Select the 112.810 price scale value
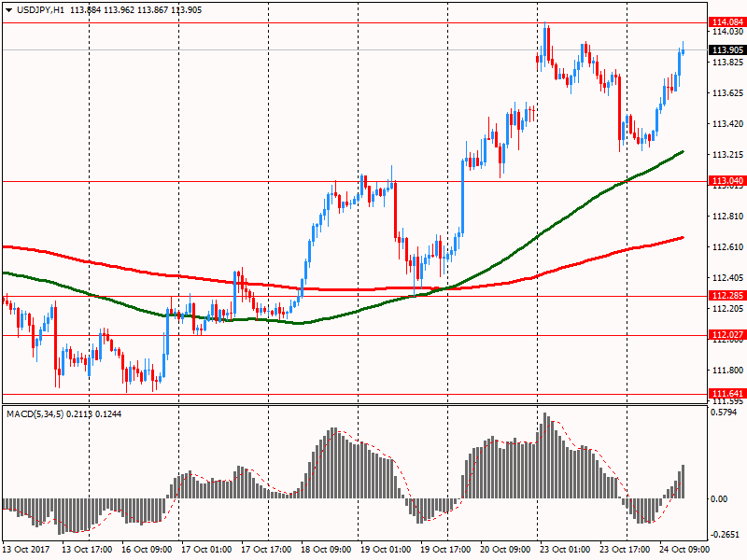This screenshot has width=747, height=560. [727, 217]
